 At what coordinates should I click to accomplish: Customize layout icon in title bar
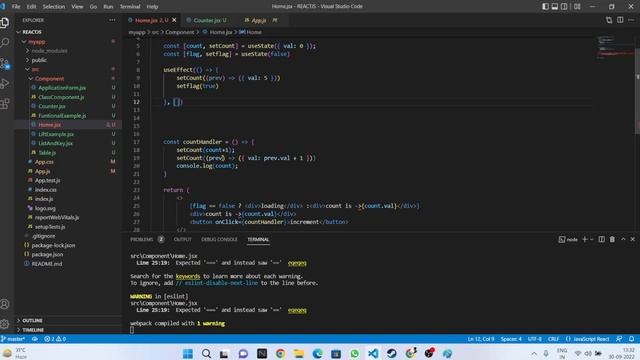coord(577,7)
